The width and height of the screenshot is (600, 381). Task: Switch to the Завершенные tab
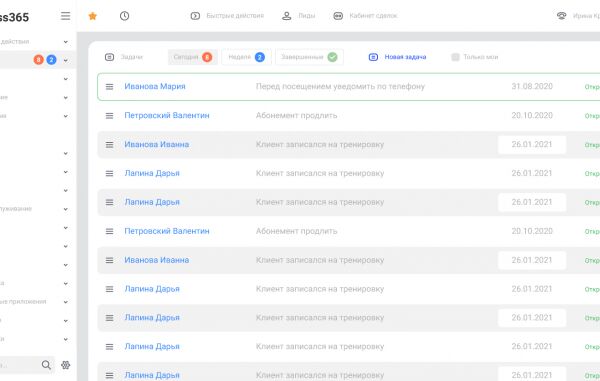[x=309, y=57]
